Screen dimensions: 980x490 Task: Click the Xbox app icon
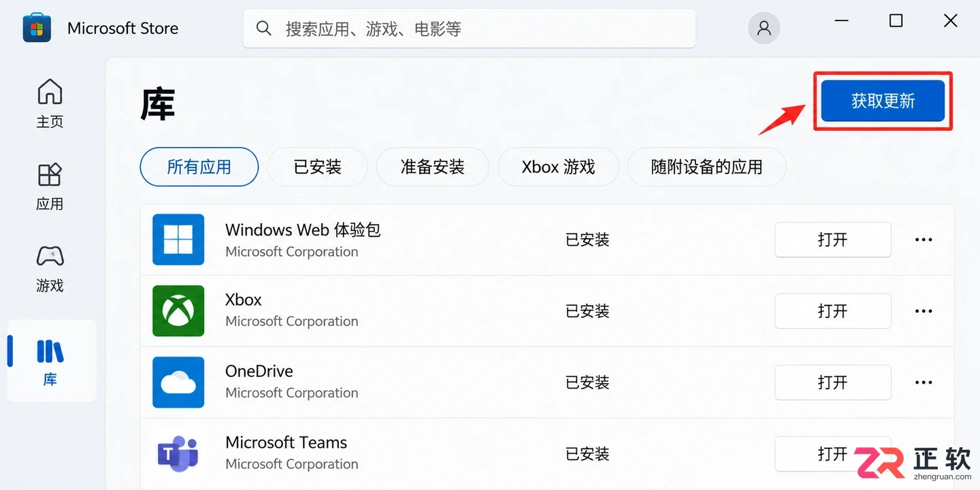[x=178, y=311]
